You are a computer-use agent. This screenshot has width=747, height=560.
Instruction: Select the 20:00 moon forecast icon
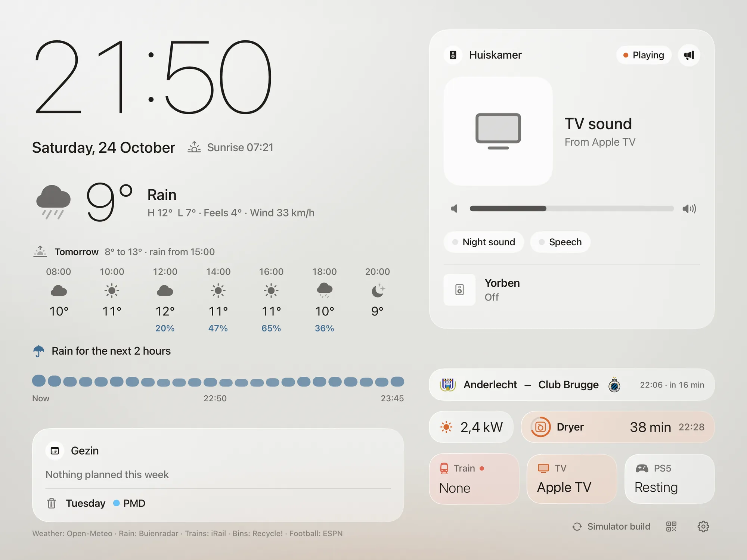tap(378, 290)
